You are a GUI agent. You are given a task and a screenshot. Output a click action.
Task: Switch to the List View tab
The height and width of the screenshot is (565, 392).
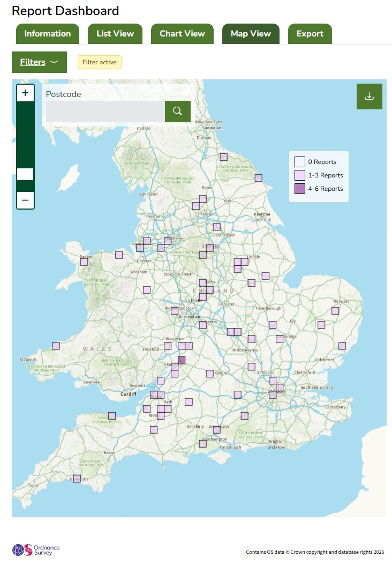click(115, 34)
